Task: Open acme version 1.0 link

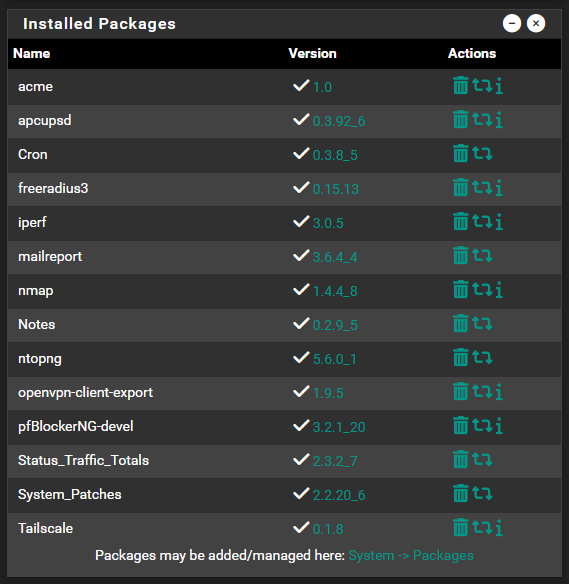Action: (x=322, y=87)
